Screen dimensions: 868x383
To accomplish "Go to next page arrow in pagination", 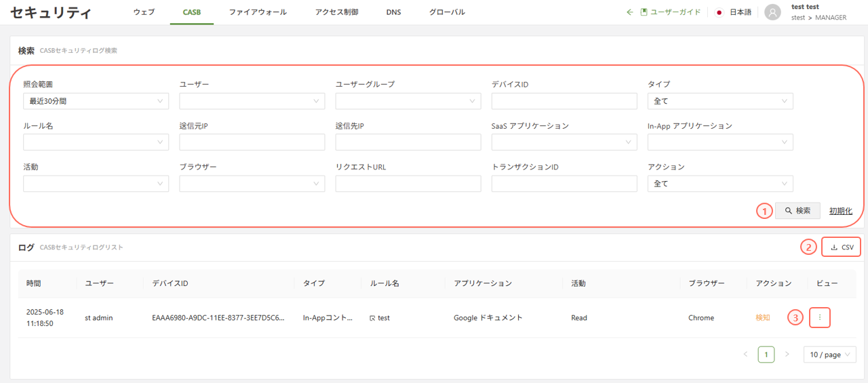I will 787,355.
